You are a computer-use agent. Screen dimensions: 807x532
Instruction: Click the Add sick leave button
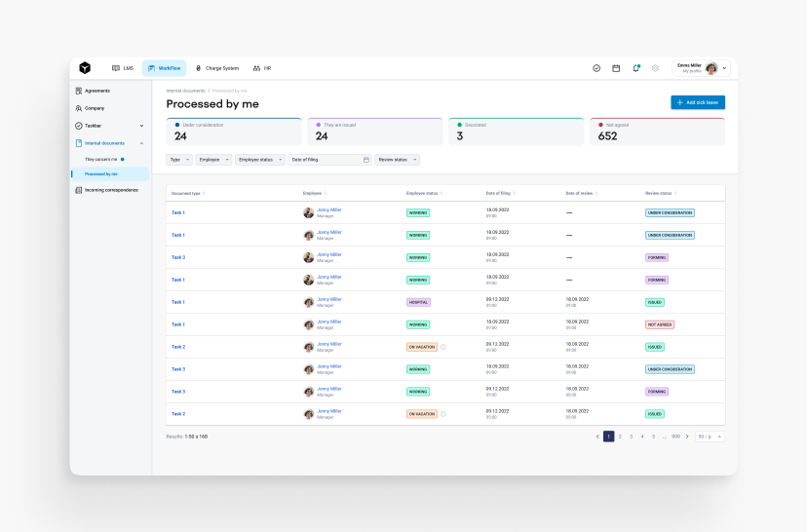[698, 102]
